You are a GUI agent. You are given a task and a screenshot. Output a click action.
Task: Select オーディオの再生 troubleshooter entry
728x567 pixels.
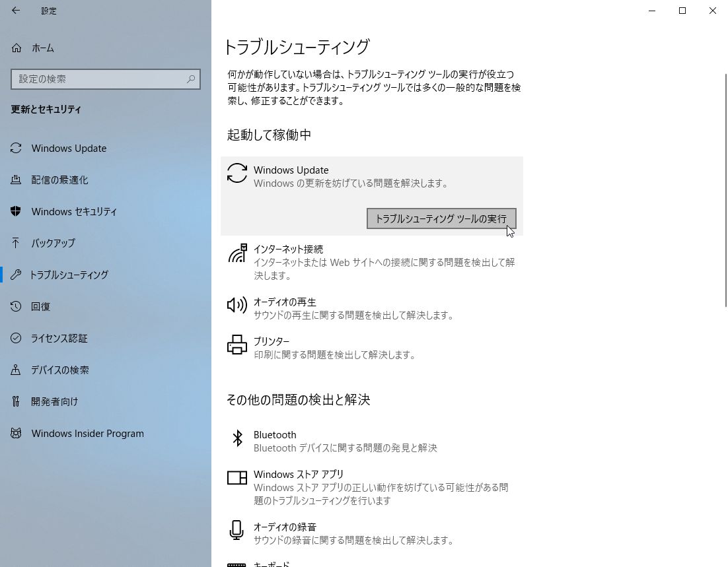(372, 308)
